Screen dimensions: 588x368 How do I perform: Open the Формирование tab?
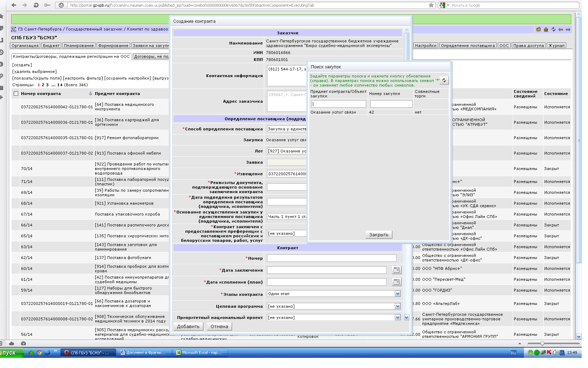[x=113, y=46]
